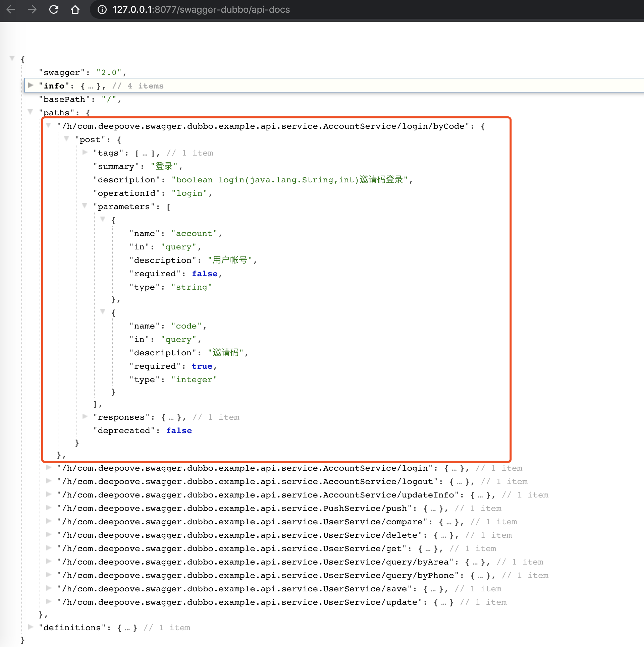Expand the collapsed "info" object

click(x=31, y=85)
